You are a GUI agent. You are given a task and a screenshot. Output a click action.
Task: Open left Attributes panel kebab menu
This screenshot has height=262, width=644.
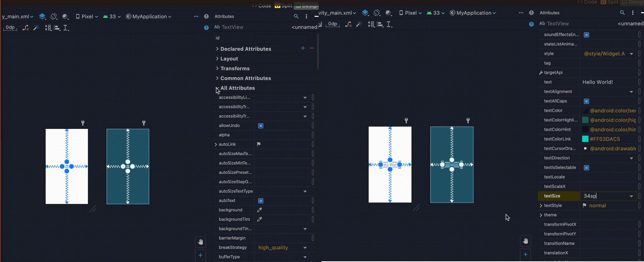coord(306,16)
